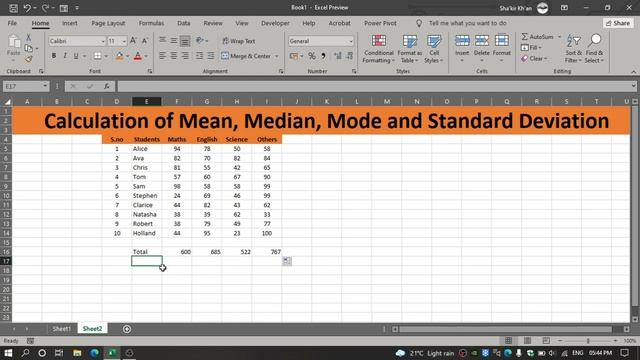Open Sort & Filter
Screen dimensions: 640x360
573,49
